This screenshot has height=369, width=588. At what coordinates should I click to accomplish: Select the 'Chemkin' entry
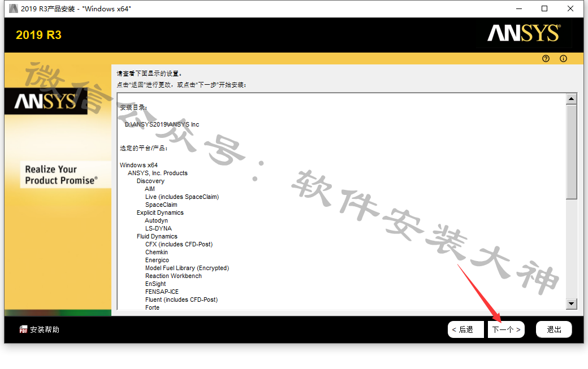[157, 252]
